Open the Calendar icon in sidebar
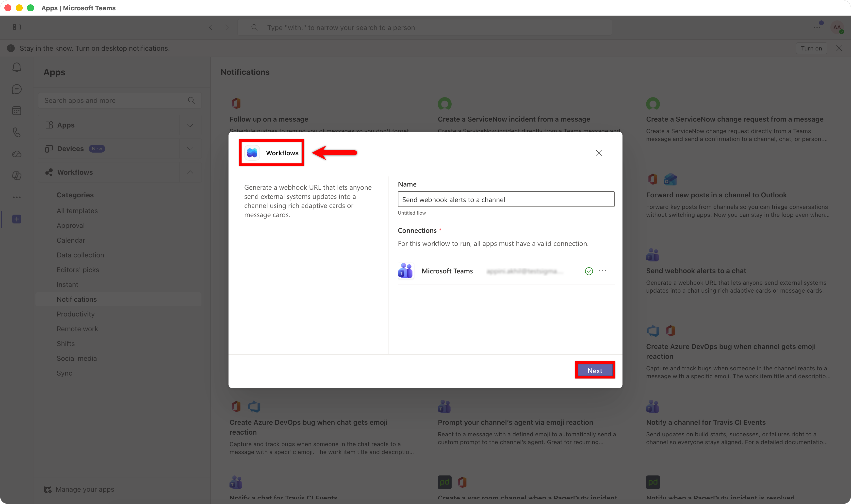The width and height of the screenshot is (851, 504). 17,111
